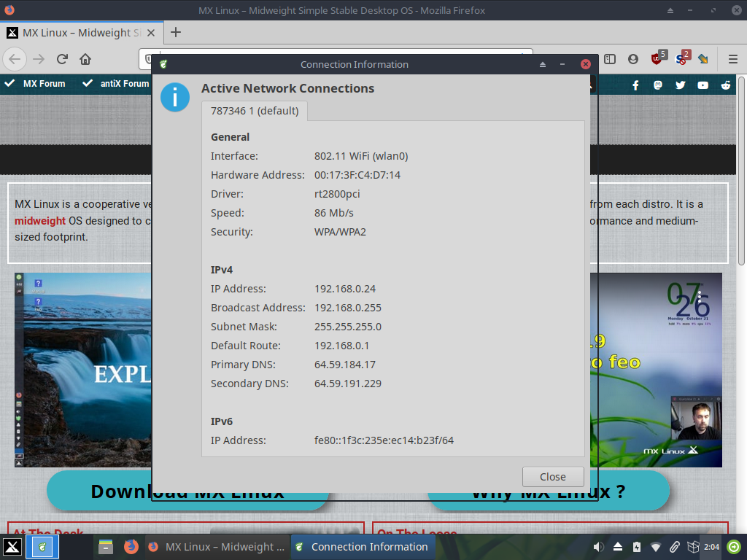
Task: Open the battery power tray icon
Action: (x=636, y=547)
